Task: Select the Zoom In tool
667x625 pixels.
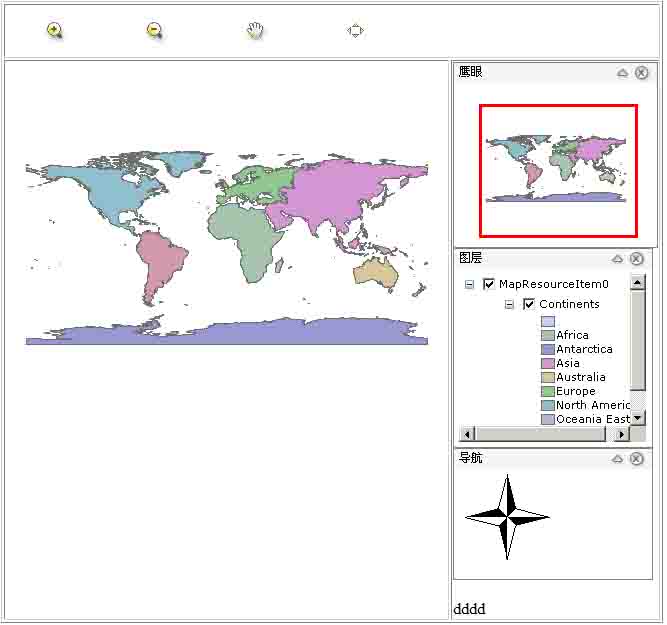Action: tap(55, 31)
